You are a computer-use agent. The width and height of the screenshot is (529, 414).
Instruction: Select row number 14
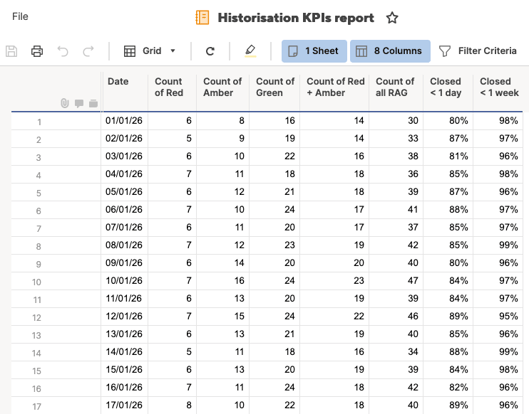click(36, 353)
